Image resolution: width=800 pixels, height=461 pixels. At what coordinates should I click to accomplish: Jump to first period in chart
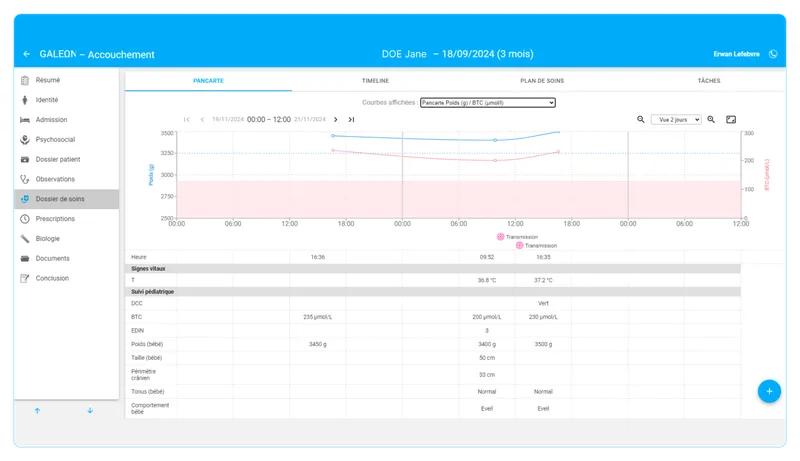(x=187, y=119)
